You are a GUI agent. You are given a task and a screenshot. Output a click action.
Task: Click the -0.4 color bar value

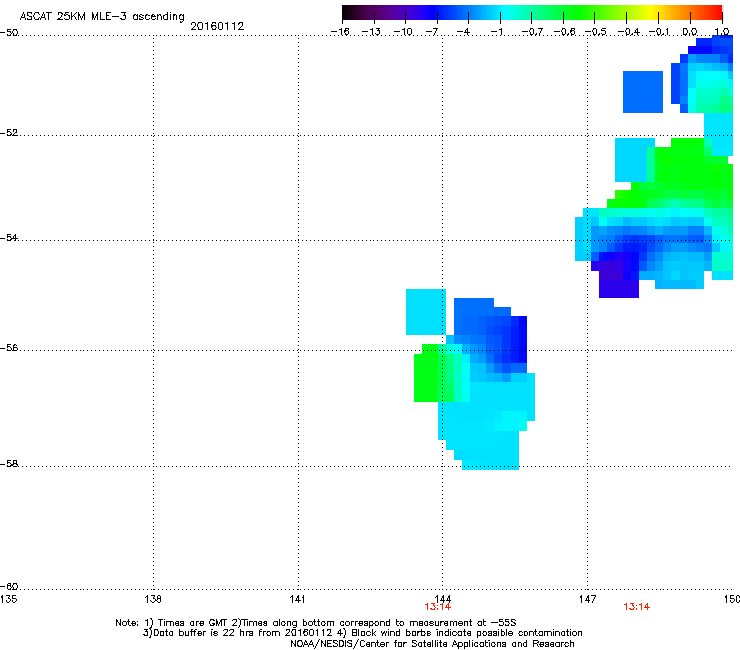coord(629,32)
